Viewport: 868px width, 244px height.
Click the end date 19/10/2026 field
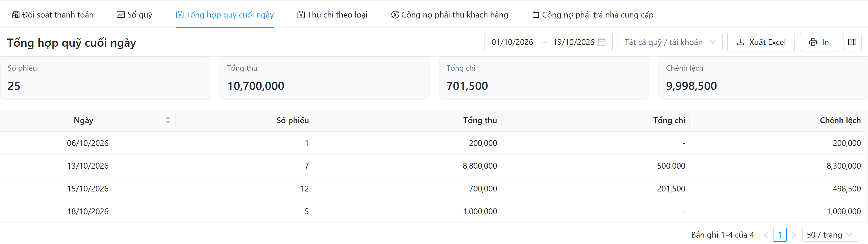click(574, 42)
